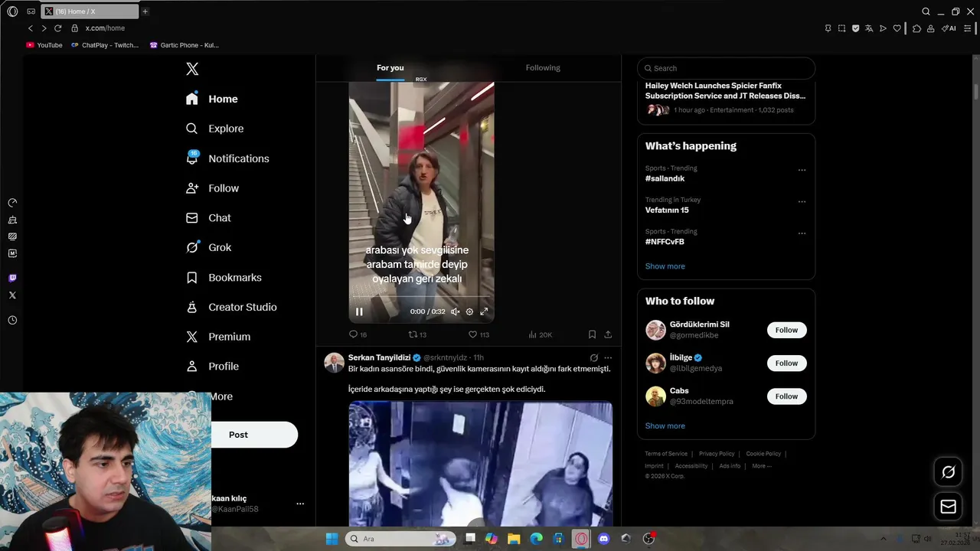Open the #sallandık trending topic

click(x=665, y=178)
